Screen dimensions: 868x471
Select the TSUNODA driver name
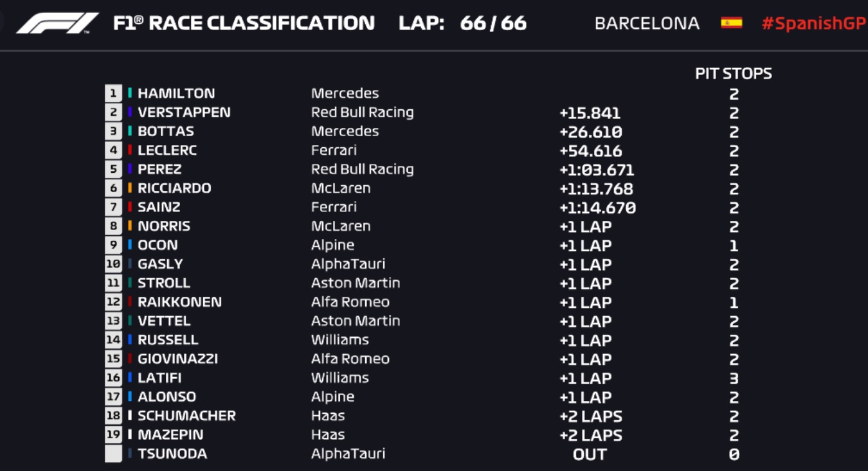(172, 454)
